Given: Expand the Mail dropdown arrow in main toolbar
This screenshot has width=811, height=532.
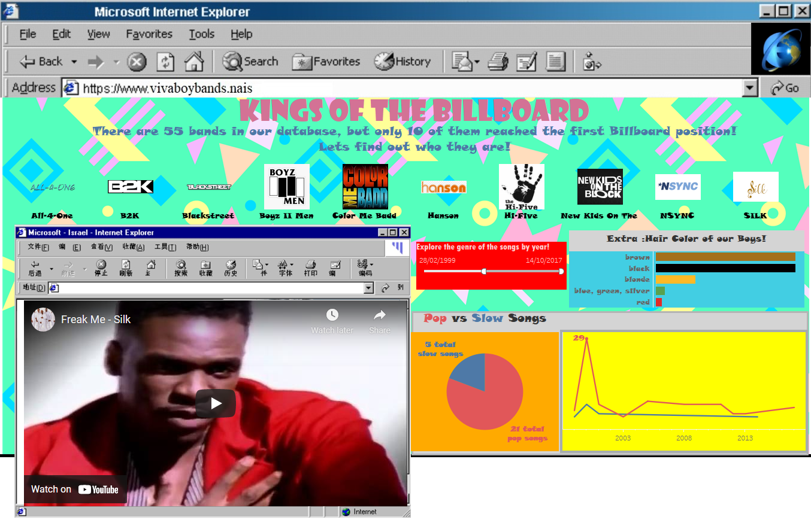Looking at the screenshot, I should click(477, 62).
